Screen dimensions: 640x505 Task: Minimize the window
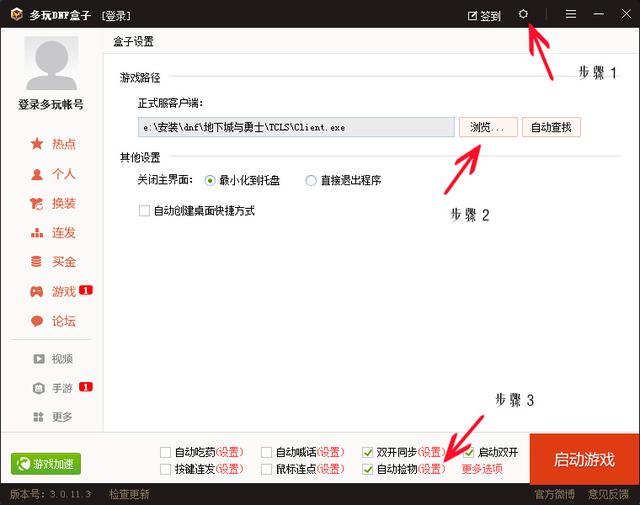pos(598,14)
